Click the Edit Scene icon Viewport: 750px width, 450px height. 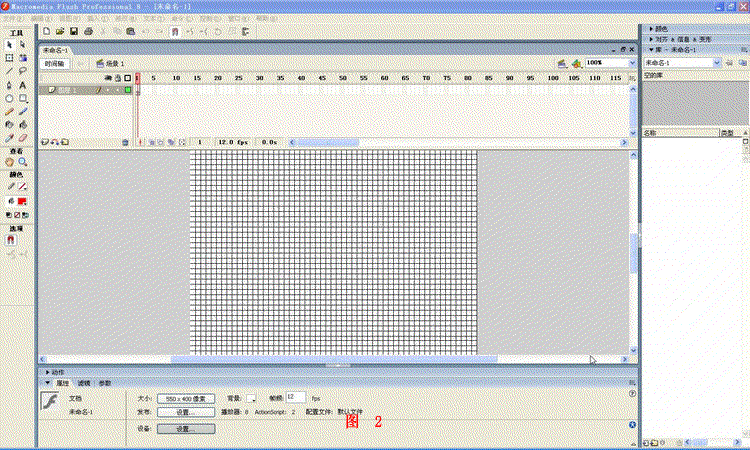pos(562,63)
